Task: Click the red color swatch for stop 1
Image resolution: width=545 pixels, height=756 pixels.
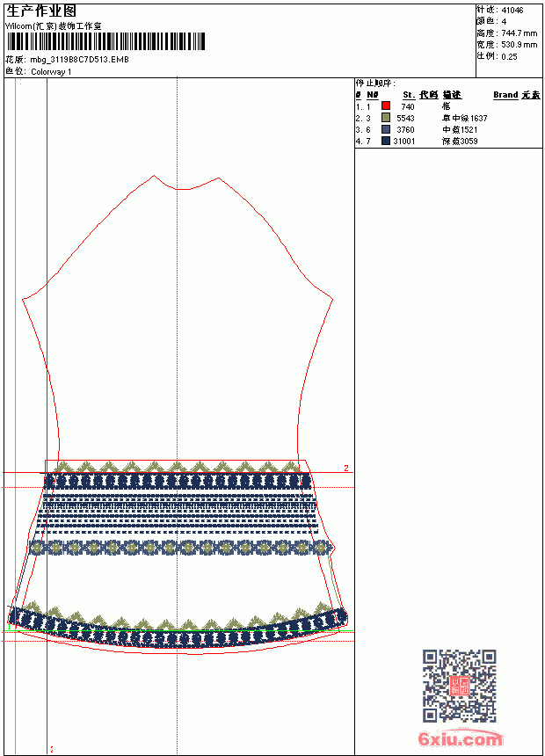Action: click(385, 105)
